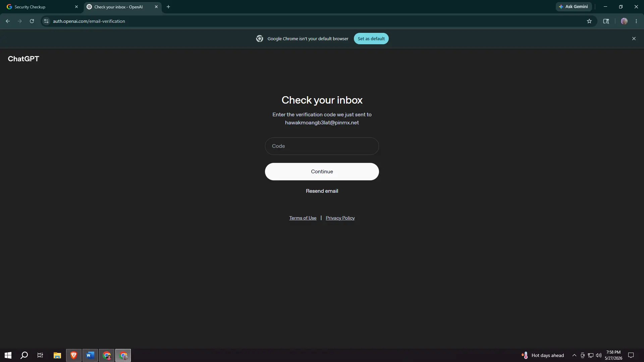644x362 pixels.
Task: Click Resend email link
Action: (x=322, y=191)
